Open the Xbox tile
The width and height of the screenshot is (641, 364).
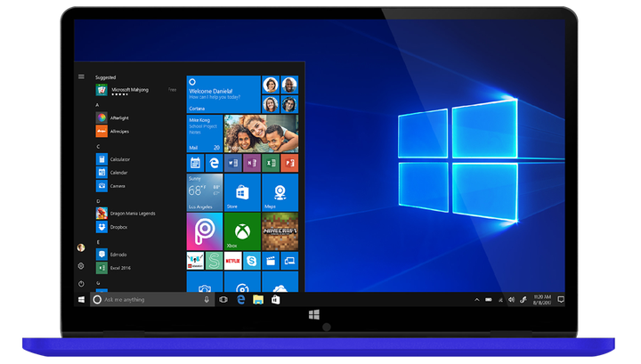(x=242, y=231)
